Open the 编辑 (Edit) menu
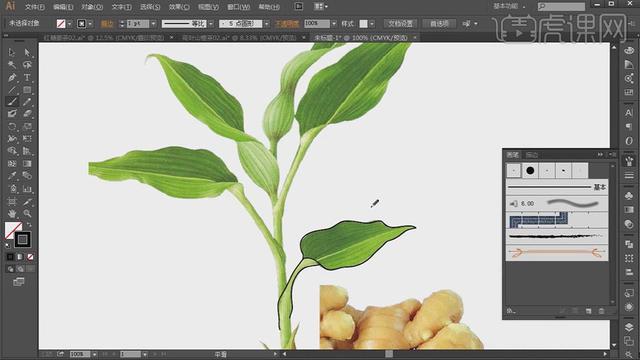 coord(63,7)
